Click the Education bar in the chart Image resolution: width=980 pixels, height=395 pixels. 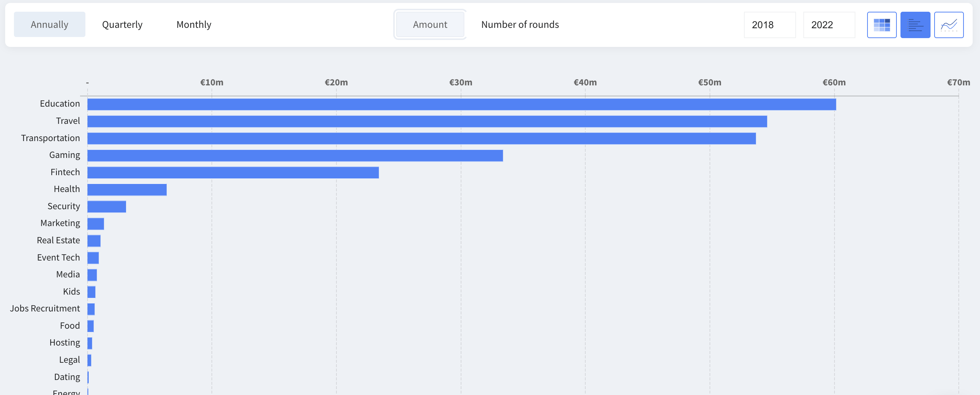[x=461, y=104]
